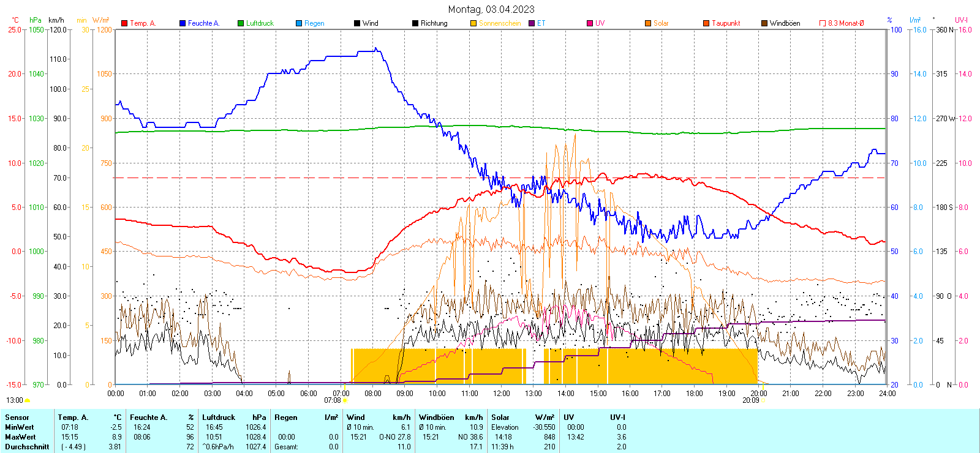Toggle the 8.3 Monat-Ø legend box
The height and width of the screenshot is (453, 980).
pos(823,23)
